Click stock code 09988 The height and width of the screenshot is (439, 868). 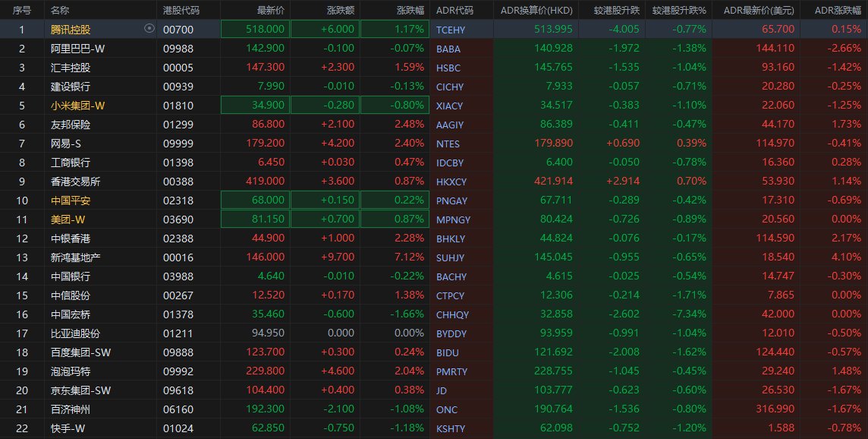[x=178, y=49]
